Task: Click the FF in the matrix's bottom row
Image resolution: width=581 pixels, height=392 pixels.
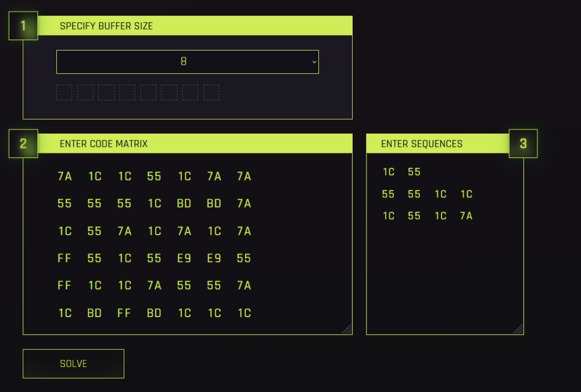Action: (124, 313)
